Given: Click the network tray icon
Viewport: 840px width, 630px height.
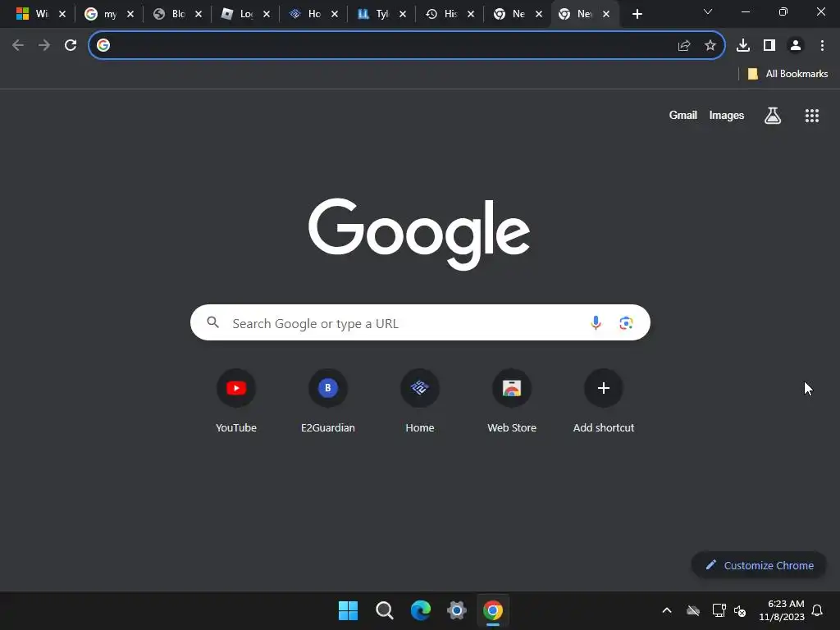Looking at the screenshot, I should tap(719, 610).
